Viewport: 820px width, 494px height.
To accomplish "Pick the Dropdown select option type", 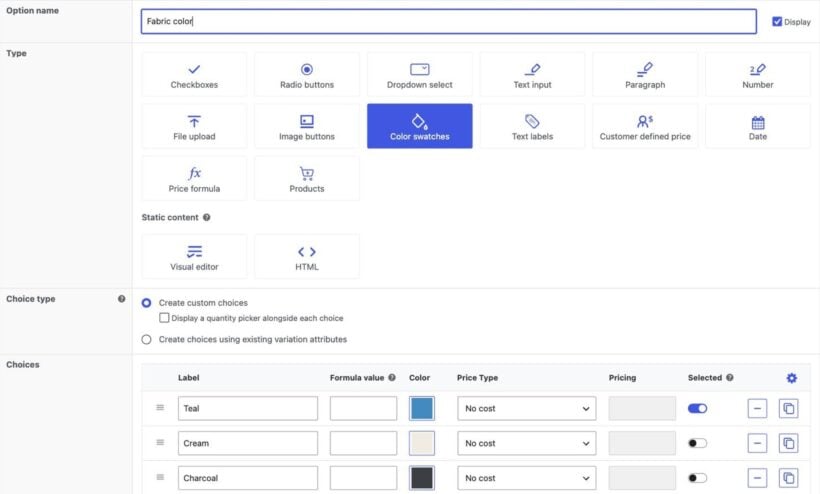I will [x=419, y=74].
